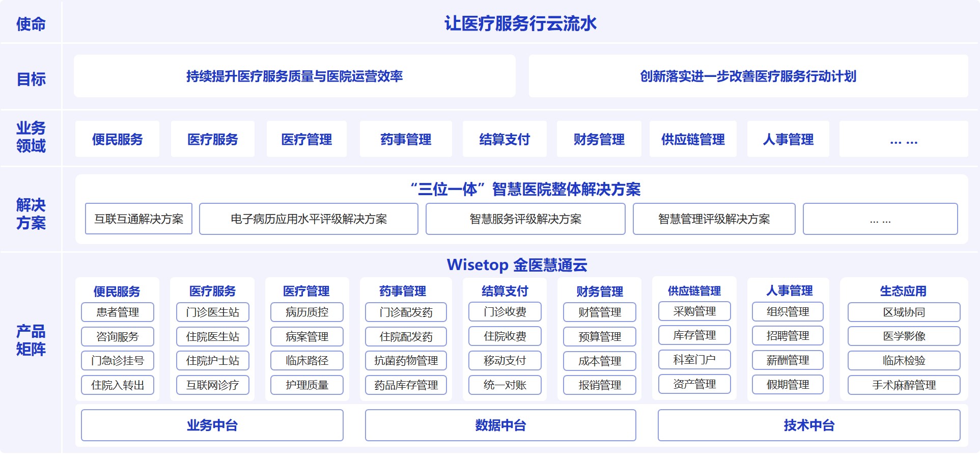This screenshot has width=980, height=454.
Task: Open the 技术中台 block
Action: (x=809, y=425)
